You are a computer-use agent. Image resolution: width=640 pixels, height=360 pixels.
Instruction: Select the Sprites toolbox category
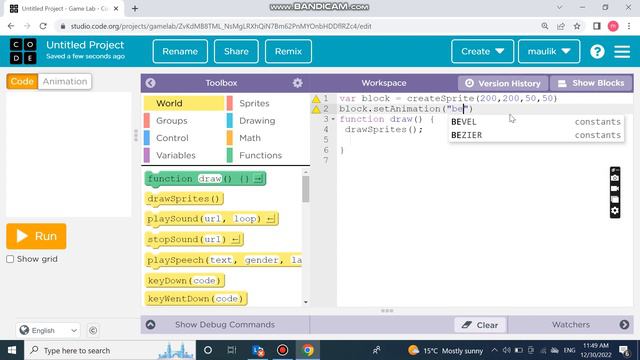[x=268, y=103]
